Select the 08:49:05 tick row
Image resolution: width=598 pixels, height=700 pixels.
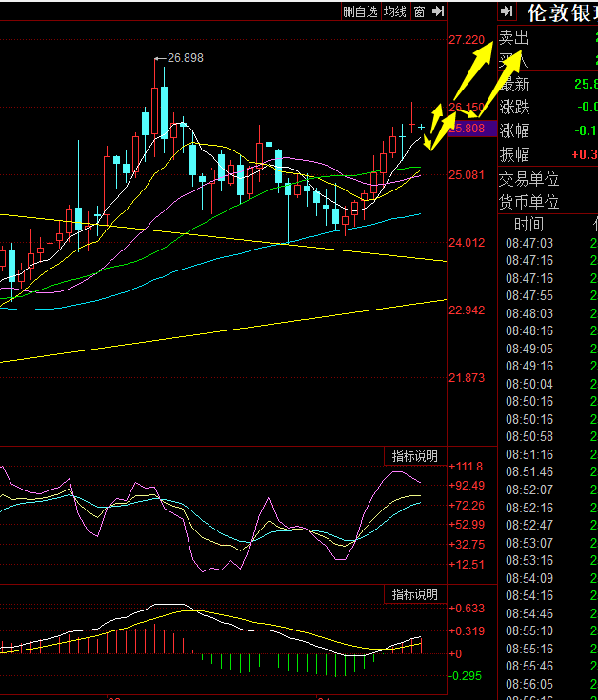(x=548, y=349)
